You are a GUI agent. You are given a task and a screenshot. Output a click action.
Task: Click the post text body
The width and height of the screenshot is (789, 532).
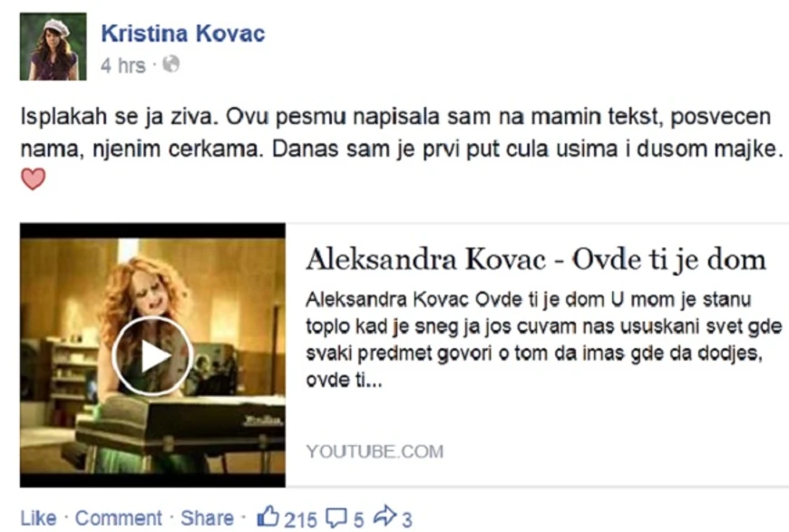402,132
